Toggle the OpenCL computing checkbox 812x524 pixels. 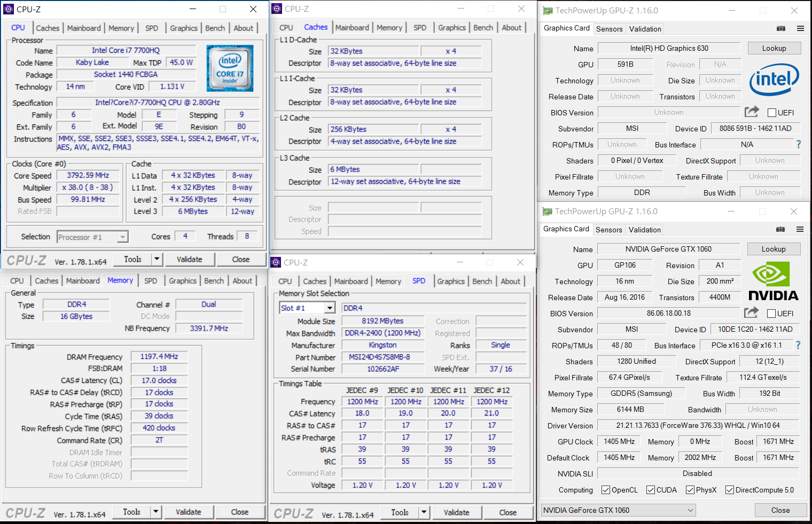[x=606, y=490]
